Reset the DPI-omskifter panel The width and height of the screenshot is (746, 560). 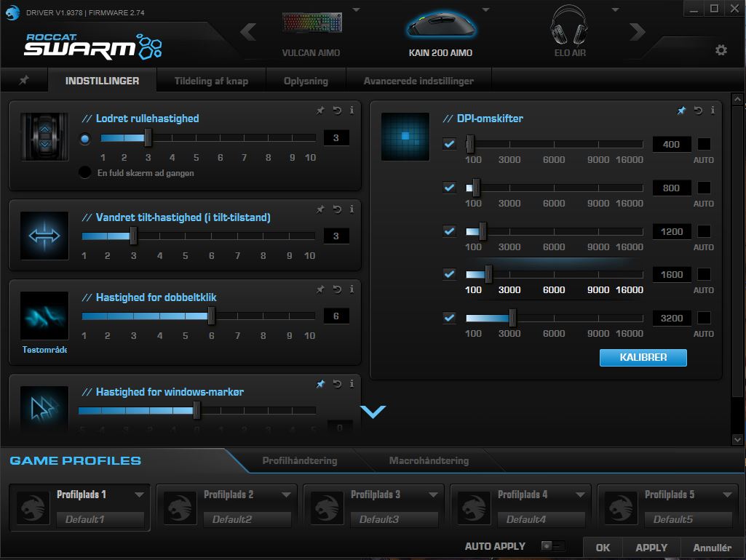coord(698,111)
